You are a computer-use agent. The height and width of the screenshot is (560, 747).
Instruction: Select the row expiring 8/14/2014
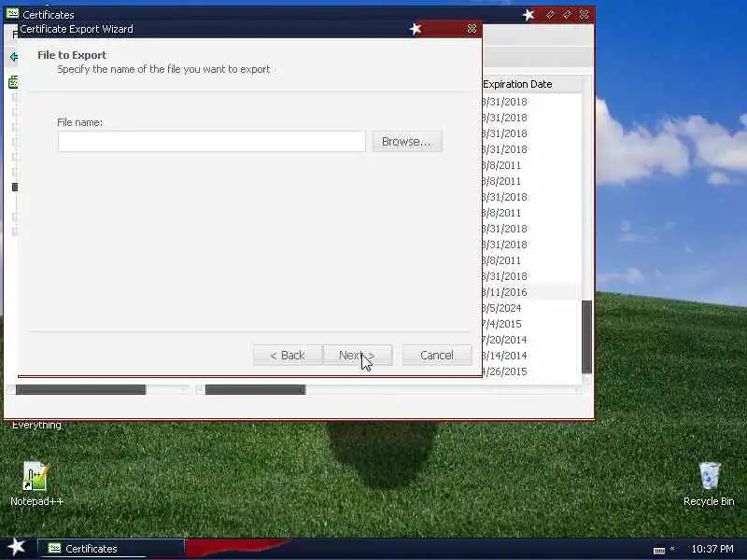pyautogui.click(x=529, y=356)
